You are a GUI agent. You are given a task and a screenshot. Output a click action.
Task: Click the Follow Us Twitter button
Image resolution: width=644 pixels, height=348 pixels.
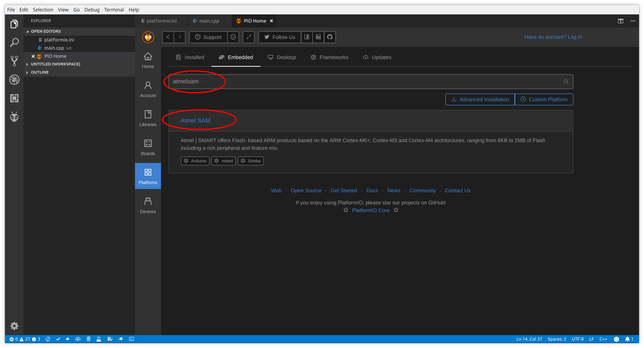280,37
